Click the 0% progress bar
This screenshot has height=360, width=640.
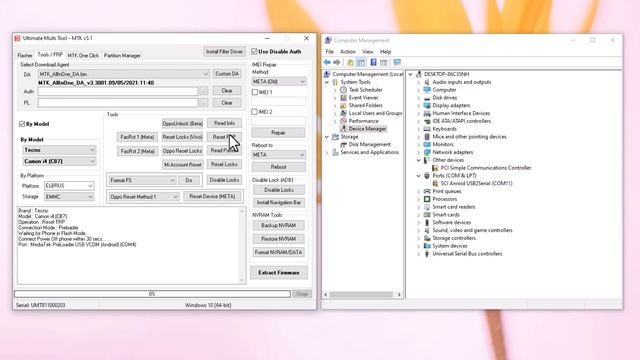pyautogui.click(x=152, y=294)
